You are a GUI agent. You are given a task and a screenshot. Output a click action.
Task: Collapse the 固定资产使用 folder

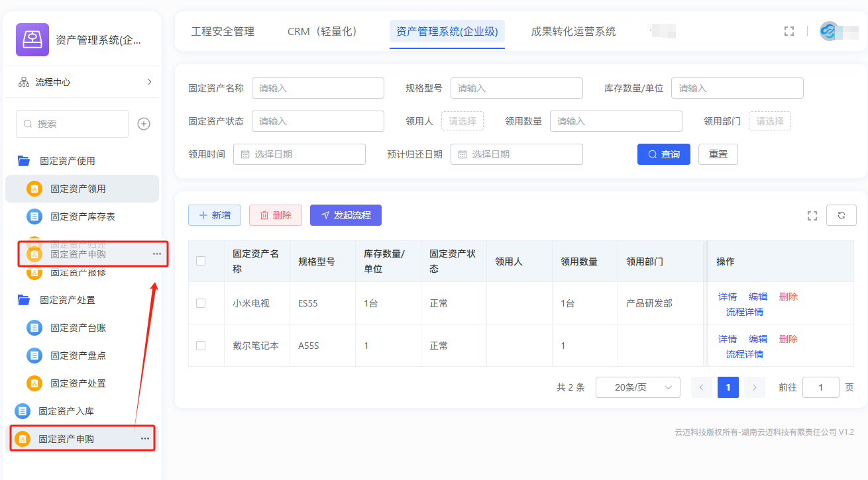tap(24, 161)
